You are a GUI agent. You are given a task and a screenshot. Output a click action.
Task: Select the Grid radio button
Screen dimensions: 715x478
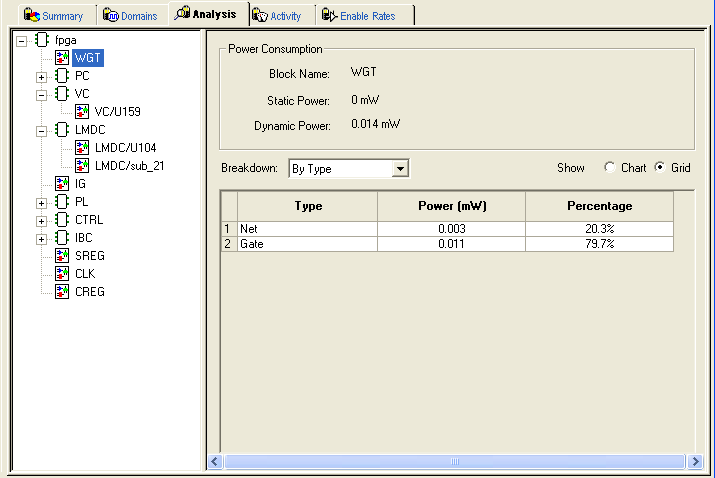click(x=659, y=168)
